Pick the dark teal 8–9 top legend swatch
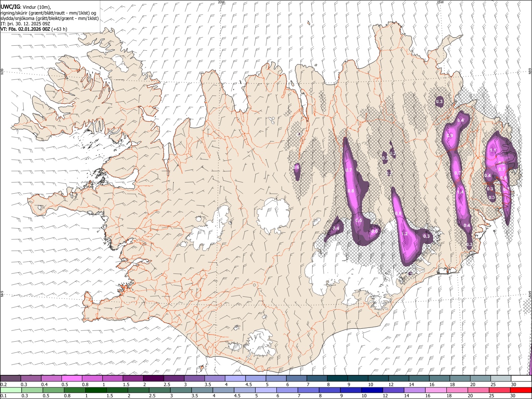 [337, 378]
